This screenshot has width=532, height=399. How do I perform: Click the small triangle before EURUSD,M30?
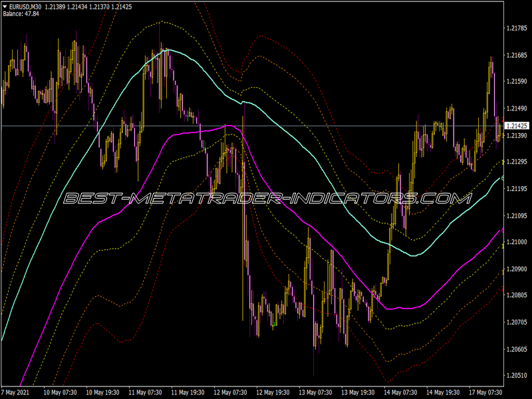[x=5, y=7]
